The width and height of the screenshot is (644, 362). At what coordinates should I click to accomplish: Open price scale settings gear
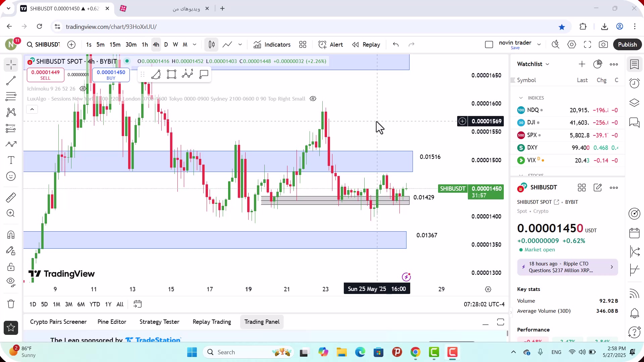[x=488, y=289]
